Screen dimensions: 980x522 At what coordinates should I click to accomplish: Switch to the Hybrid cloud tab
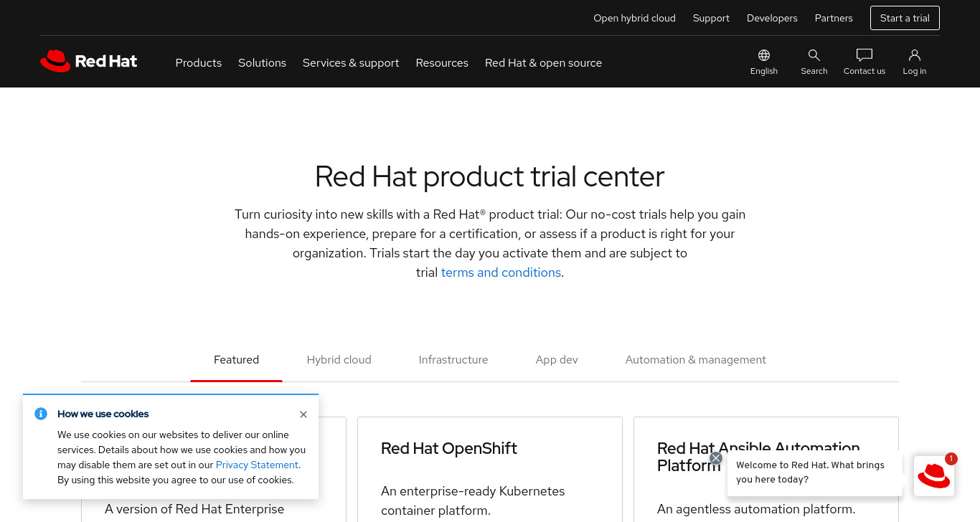click(x=339, y=360)
